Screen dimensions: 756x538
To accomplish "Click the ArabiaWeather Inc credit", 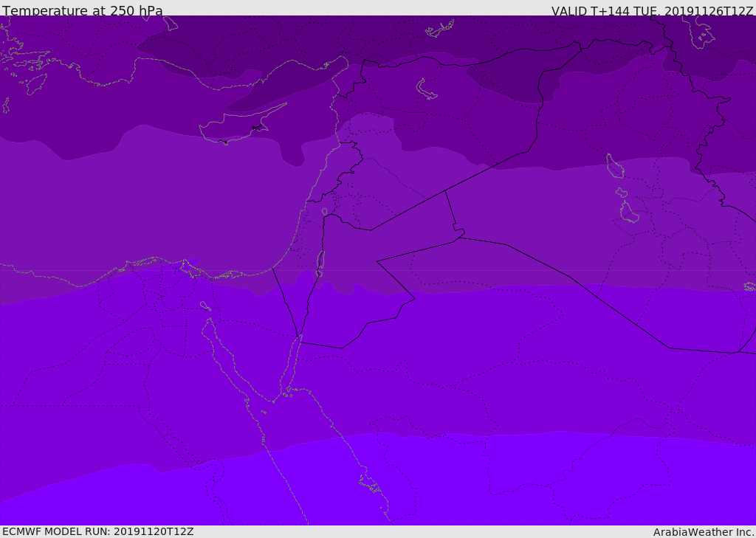I will 704,532.
